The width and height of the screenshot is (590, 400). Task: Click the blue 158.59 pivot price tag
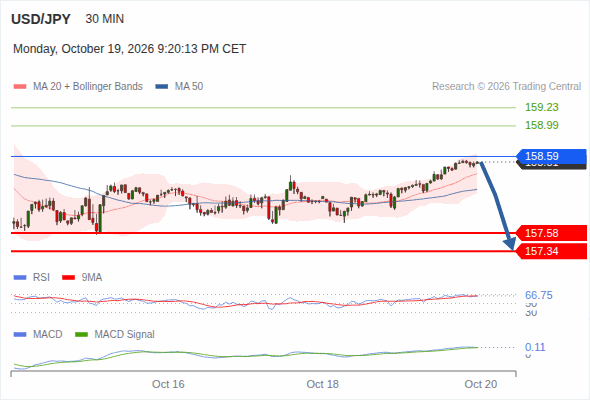point(551,156)
